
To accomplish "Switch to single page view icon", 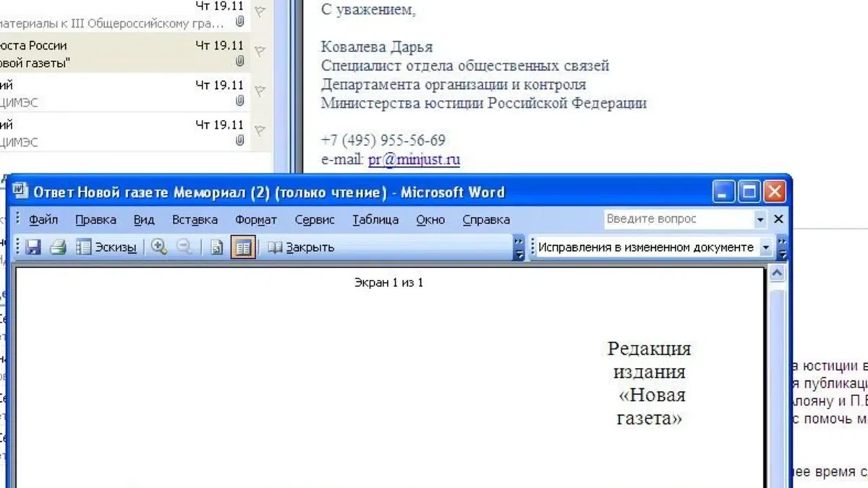I will pyautogui.click(x=216, y=247).
